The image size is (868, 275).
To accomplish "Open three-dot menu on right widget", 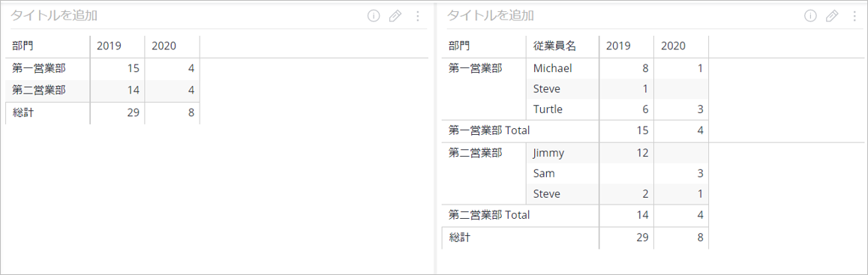I will pyautogui.click(x=854, y=16).
